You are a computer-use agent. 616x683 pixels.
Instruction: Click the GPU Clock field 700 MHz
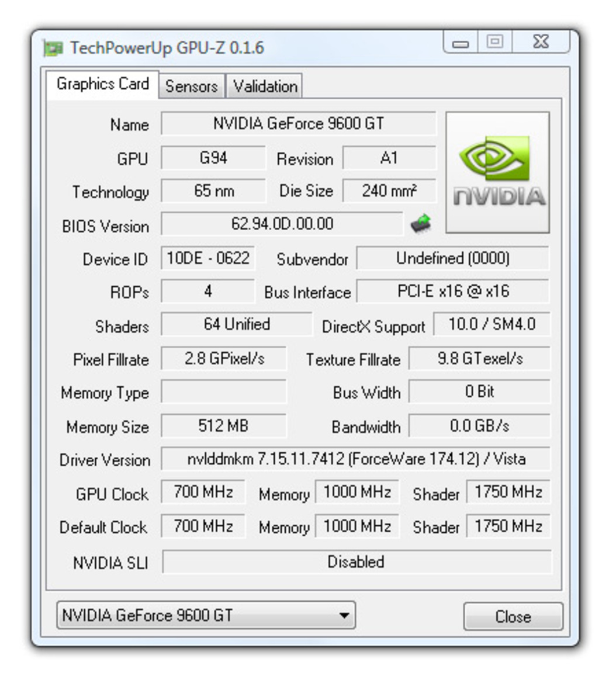coord(203,492)
